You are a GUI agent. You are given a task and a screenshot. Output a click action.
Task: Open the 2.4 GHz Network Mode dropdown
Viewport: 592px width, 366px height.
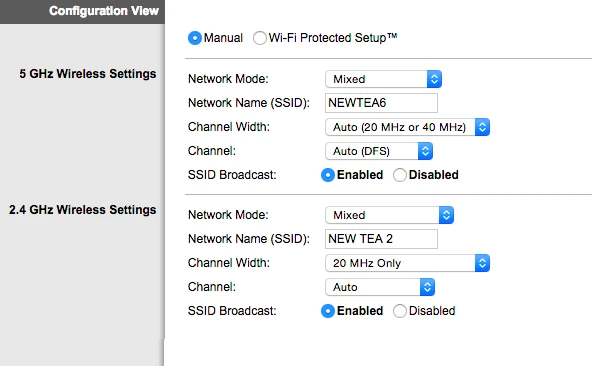point(389,215)
